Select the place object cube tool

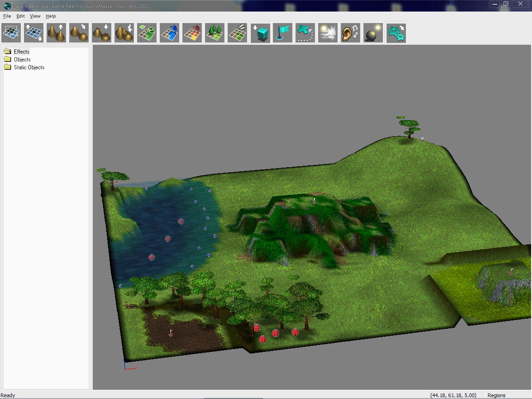260,33
